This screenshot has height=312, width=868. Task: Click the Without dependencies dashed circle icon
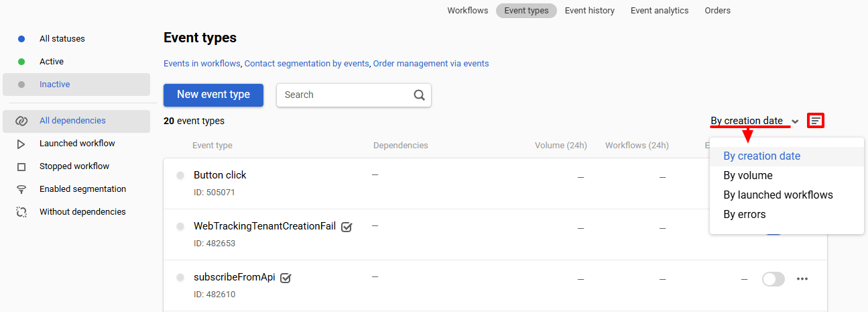click(21, 212)
